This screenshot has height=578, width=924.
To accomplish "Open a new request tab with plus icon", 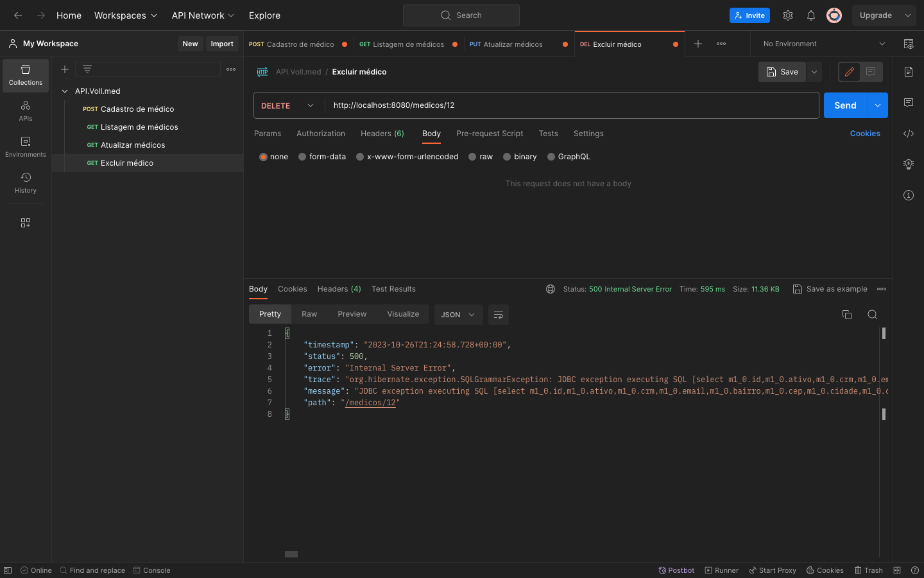I will [x=698, y=44].
